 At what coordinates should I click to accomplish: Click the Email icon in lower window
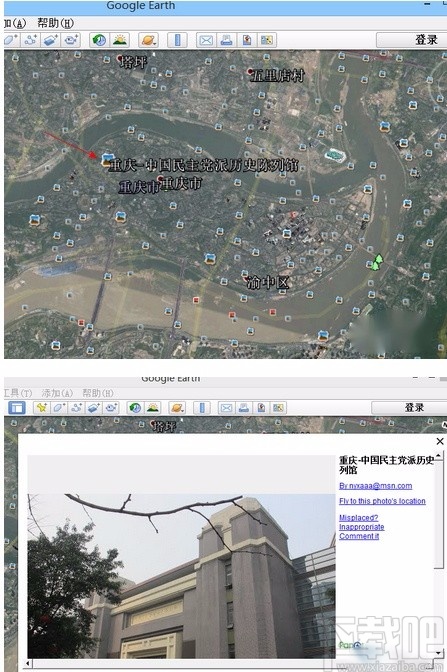pyautogui.click(x=226, y=408)
